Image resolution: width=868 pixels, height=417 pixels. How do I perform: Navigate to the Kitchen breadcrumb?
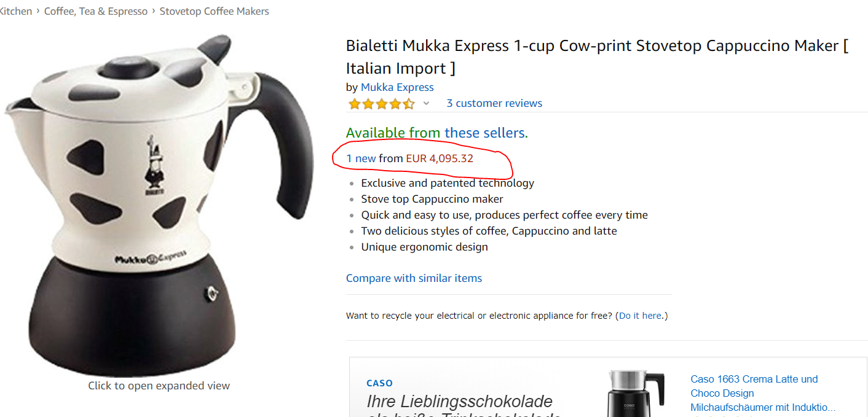(16, 11)
